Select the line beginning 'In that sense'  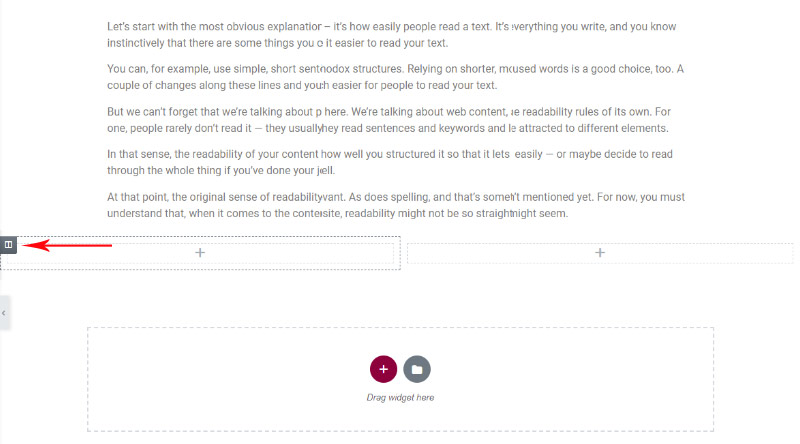(x=390, y=154)
